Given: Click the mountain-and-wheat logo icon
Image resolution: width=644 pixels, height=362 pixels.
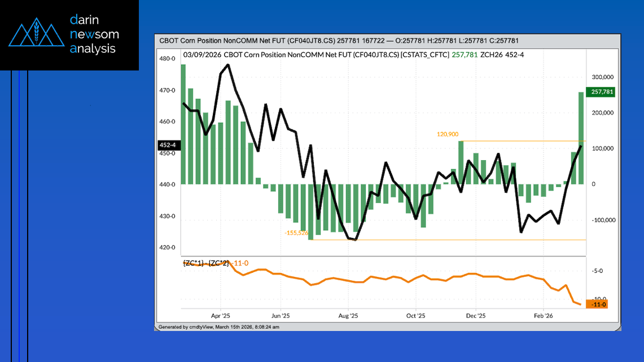Looking at the screenshot, I should tap(36, 34).
